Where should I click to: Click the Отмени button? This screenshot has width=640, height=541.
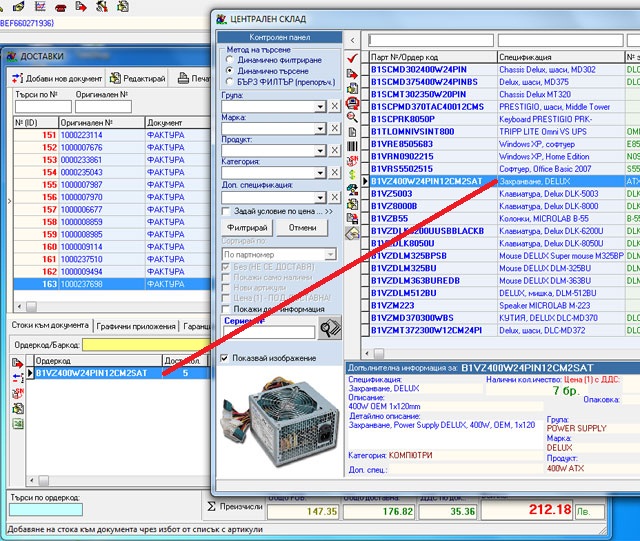302,227
